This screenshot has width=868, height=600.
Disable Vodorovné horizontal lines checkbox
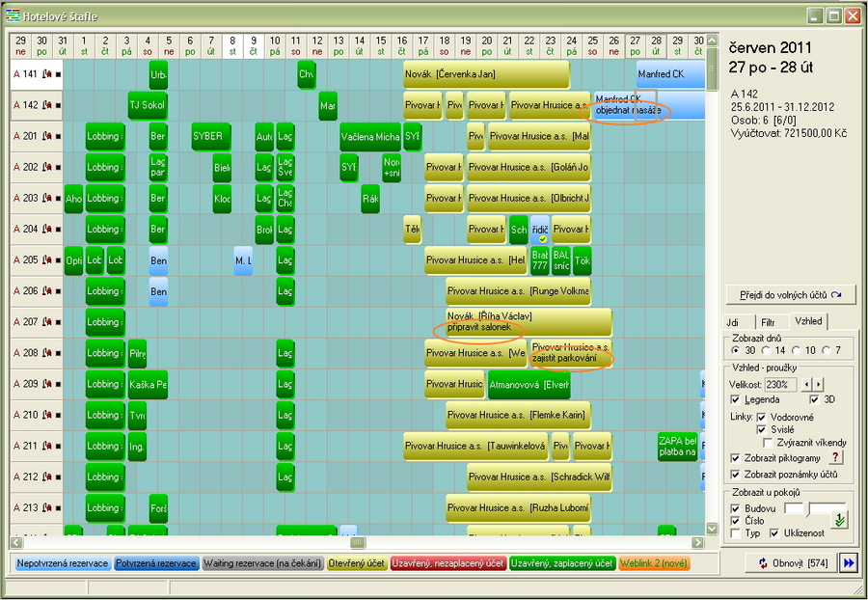tap(761, 418)
